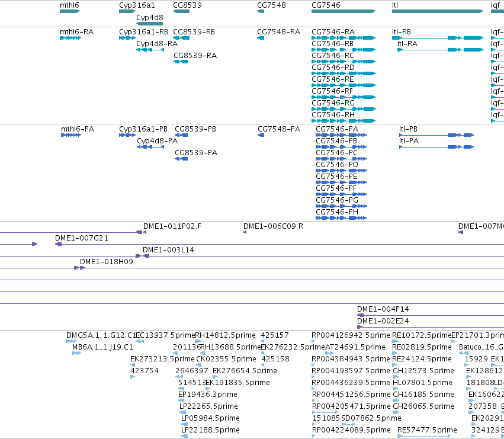Select transcript Cyp316a1-RB

127,38
